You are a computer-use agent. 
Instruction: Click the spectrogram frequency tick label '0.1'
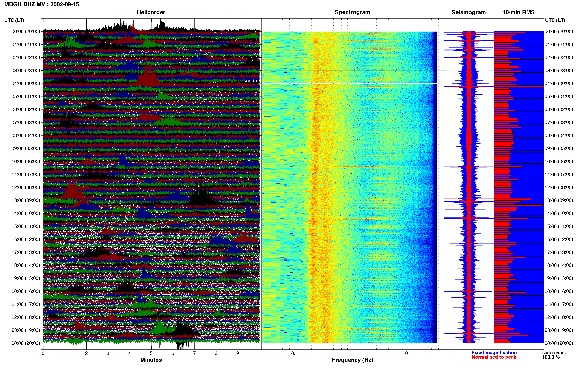(295, 353)
